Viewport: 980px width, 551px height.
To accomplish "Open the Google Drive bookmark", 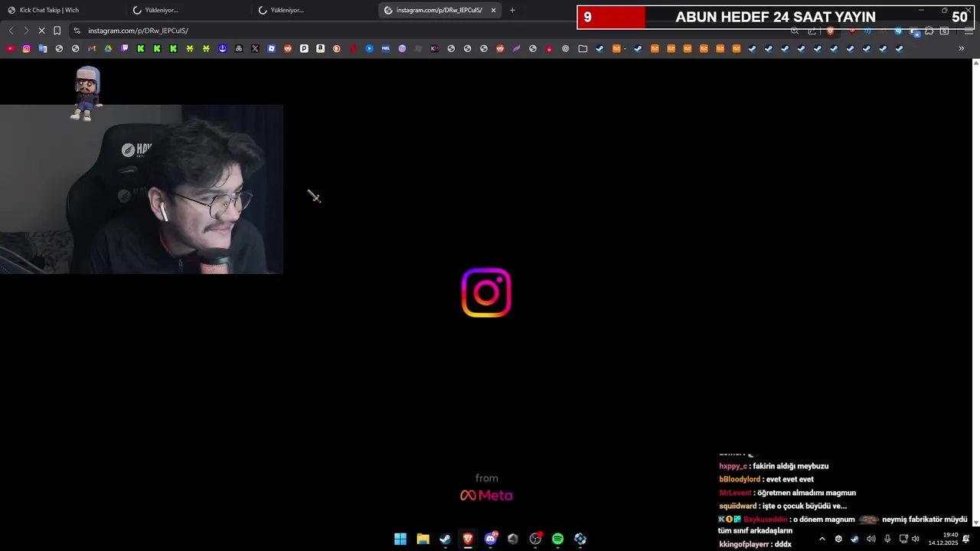I will [x=108, y=49].
